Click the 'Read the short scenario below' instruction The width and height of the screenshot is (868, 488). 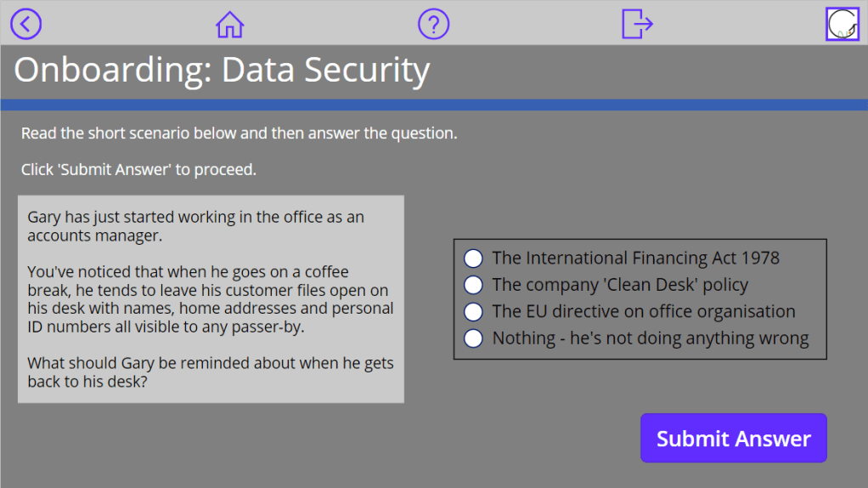239,133
